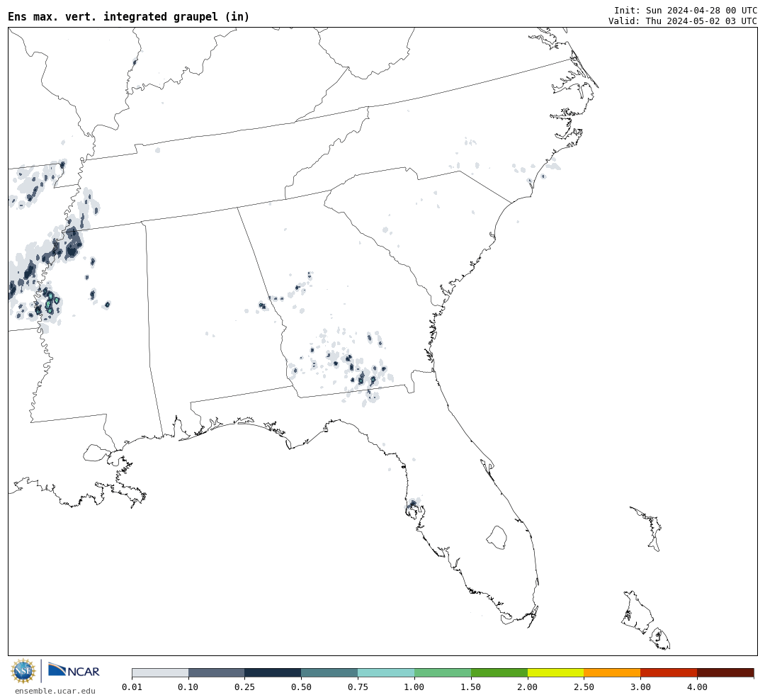Click the Tampa Bay graupel cell on Florida's coast
Image resolution: width=765 pixels, height=700 pixels.
tap(413, 504)
